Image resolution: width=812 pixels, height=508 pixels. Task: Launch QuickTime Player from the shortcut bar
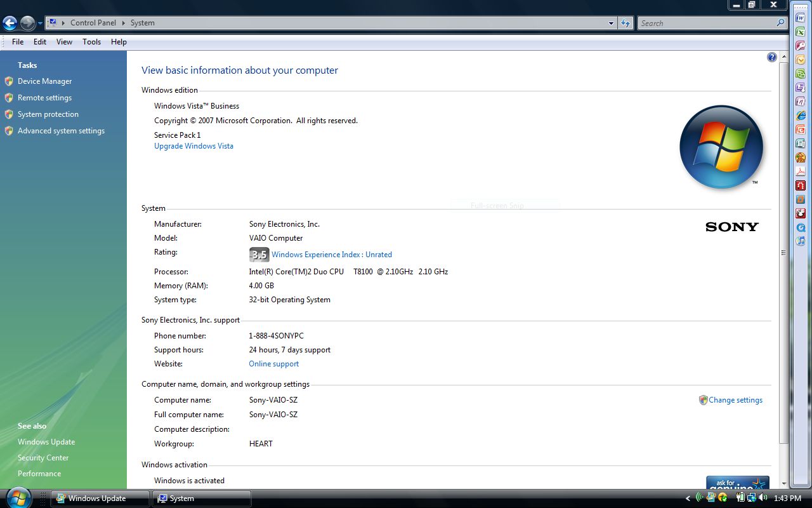801,227
